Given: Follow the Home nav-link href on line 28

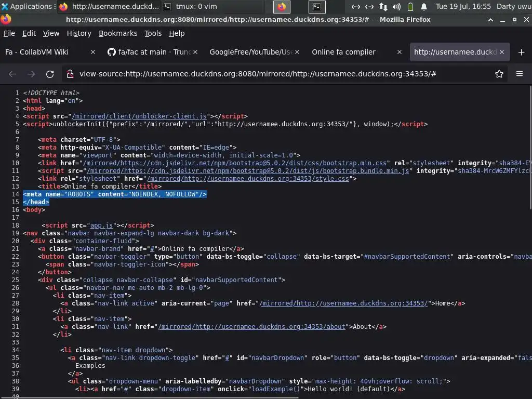Looking at the screenshot, I should [x=344, y=303].
